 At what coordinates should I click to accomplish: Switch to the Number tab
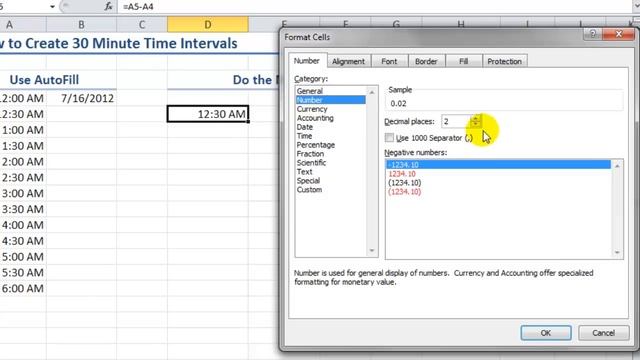pos(307,61)
